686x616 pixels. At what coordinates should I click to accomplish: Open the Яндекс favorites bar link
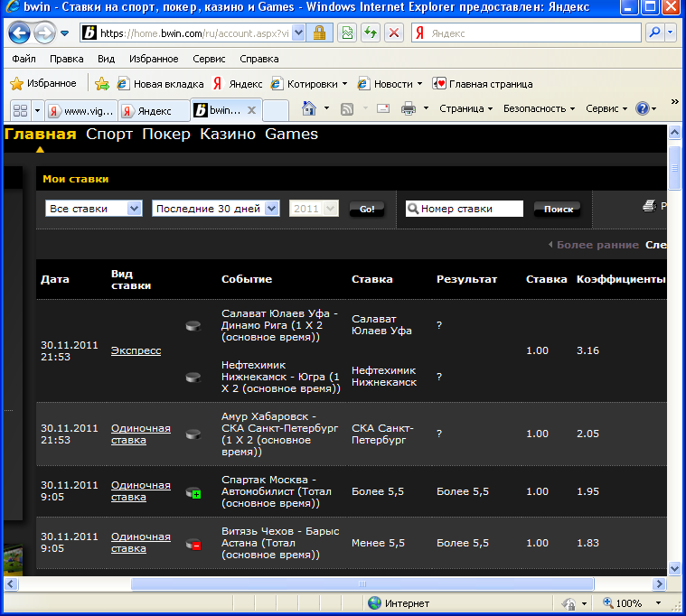238,84
